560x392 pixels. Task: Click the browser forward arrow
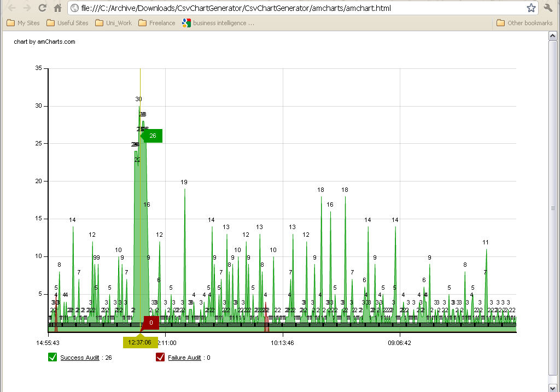tap(27, 8)
